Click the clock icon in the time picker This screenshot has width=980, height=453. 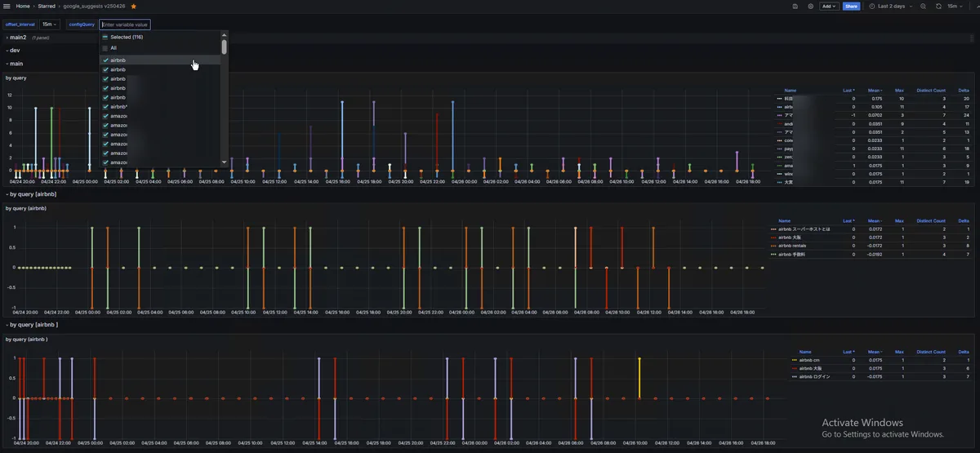(871, 6)
